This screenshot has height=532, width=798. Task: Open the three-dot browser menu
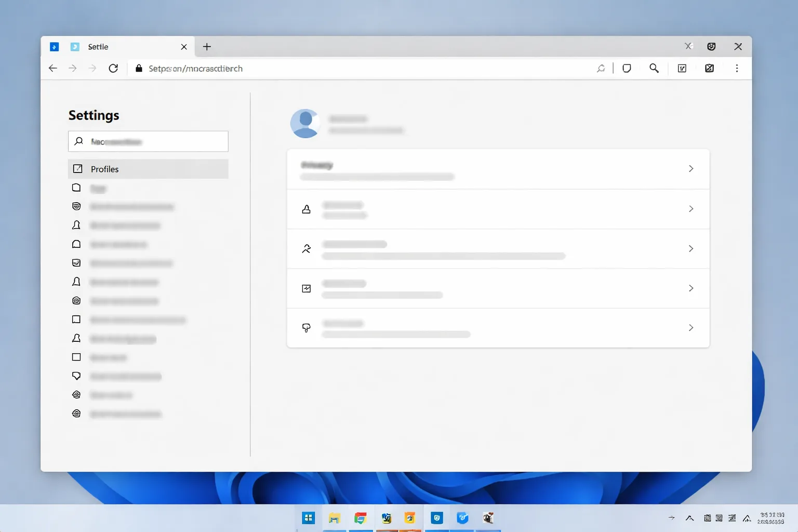(737, 68)
